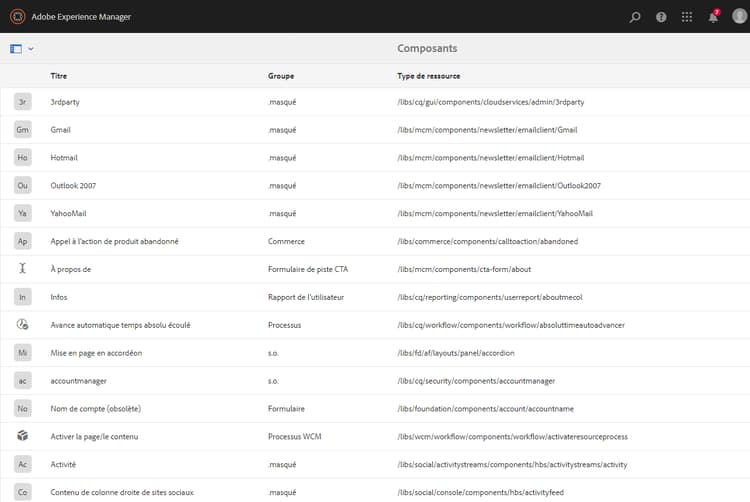
Task: Open the user profile avatar
Action: [x=739, y=17]
